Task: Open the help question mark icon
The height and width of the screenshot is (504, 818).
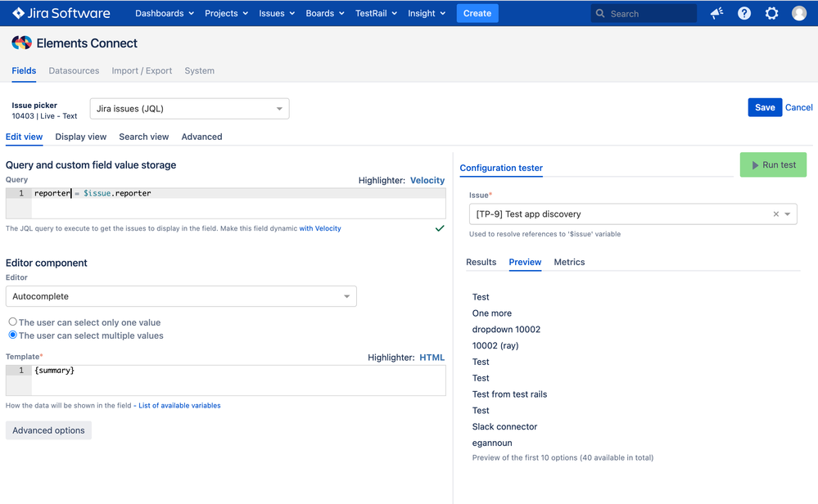Action: point(743,13)
